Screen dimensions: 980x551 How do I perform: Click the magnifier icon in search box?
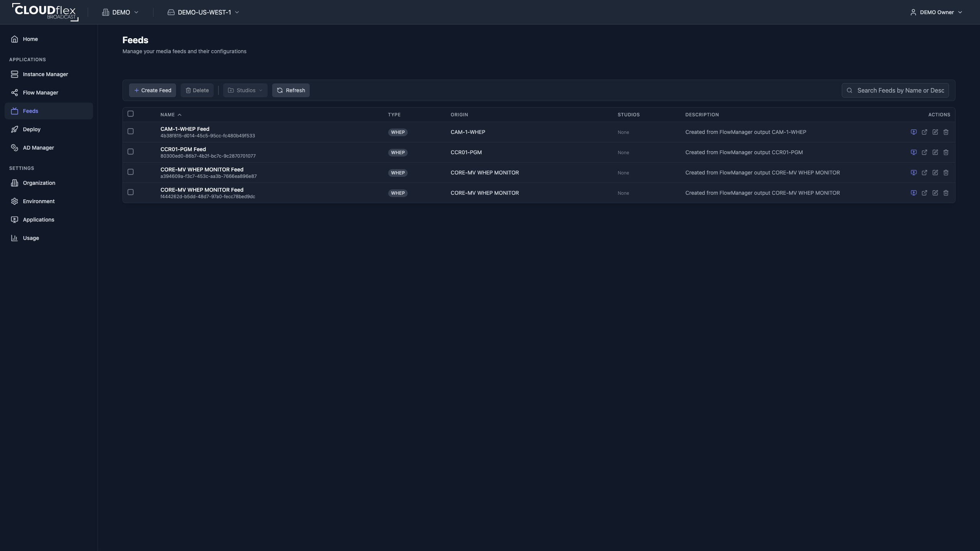pyautogui.click(x=849, y=90)
